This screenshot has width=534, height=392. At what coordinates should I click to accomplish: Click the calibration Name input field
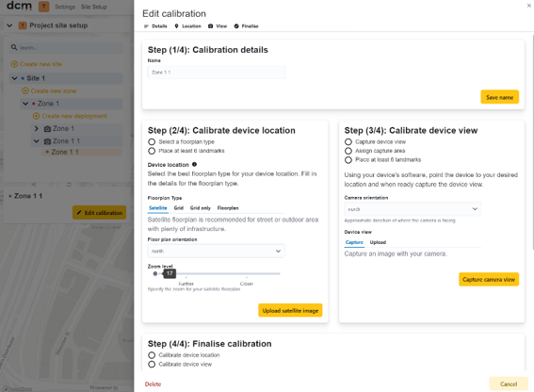click(x=217, y=73)
